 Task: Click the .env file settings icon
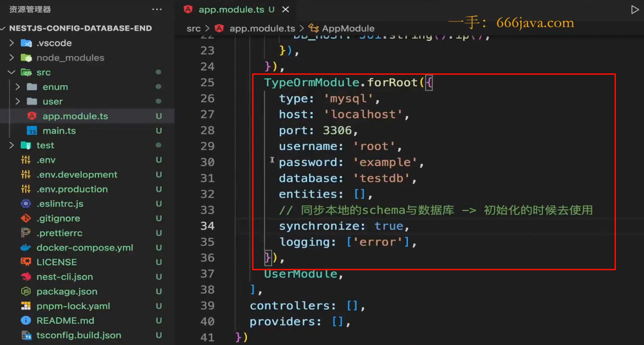point(26,160)
